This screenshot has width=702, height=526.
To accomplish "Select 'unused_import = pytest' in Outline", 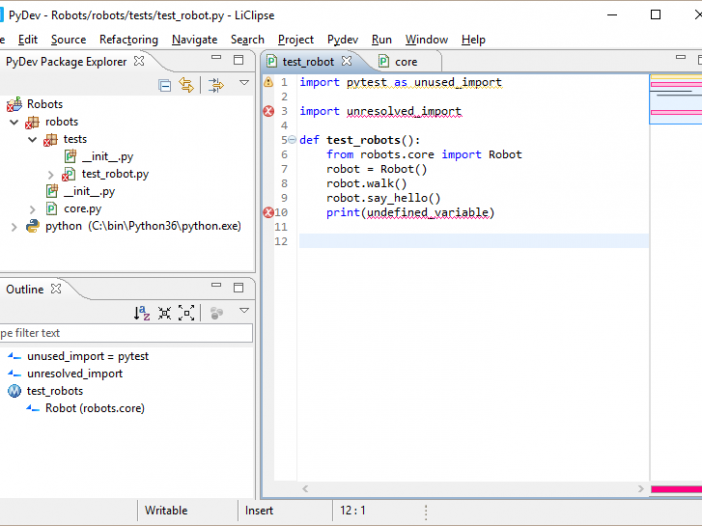I will coord(88,356).
